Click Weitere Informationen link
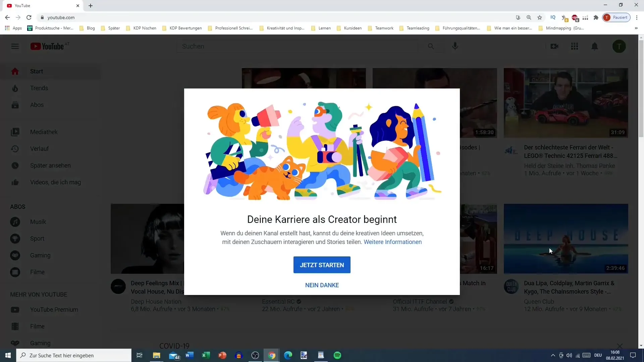This screenshot has width=644, height=362. [393, 242]
